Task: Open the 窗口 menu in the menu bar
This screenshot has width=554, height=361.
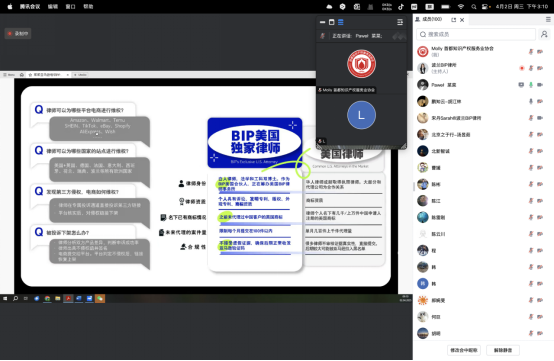Action: pos(71,6)
